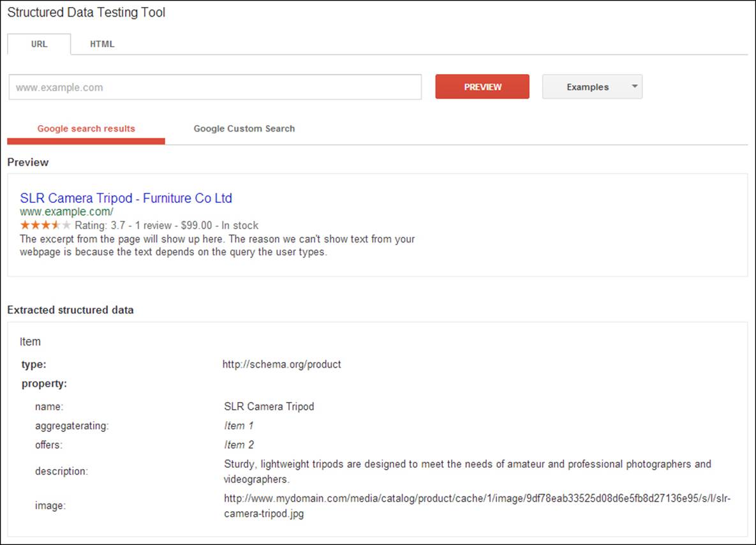Viewport: 756px width, 545px height.
Task: Click the Structured Data Testing Tool title
Action: [86, 13]
